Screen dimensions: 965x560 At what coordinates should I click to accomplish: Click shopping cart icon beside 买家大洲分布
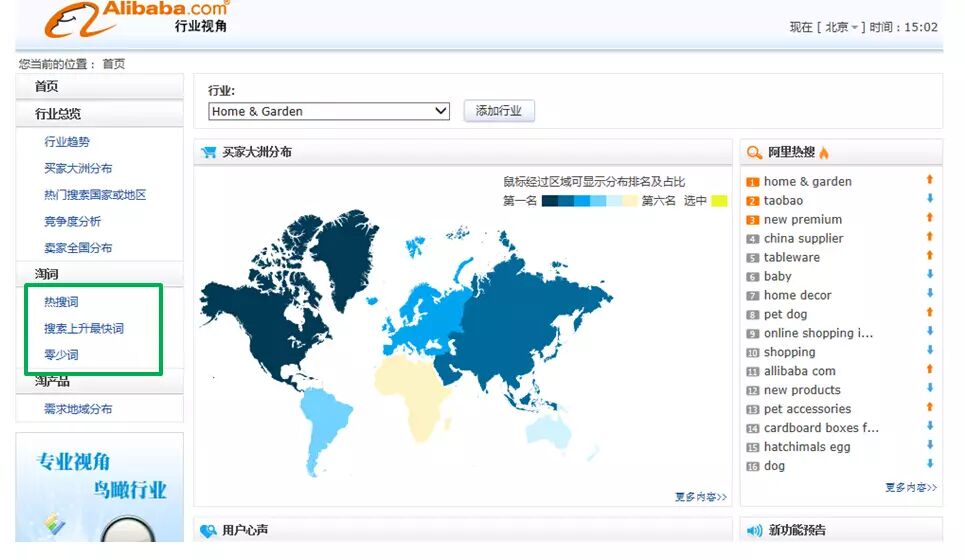(x=209, y=152)
